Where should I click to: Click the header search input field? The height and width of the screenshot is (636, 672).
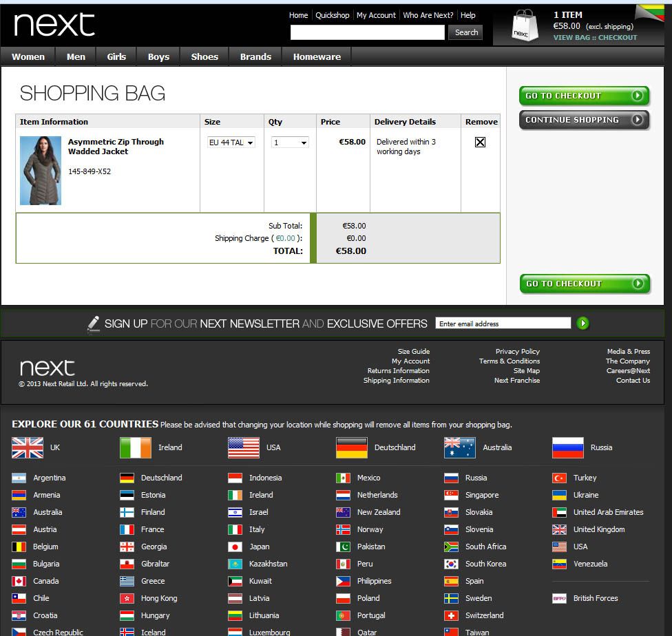point(368,32)
